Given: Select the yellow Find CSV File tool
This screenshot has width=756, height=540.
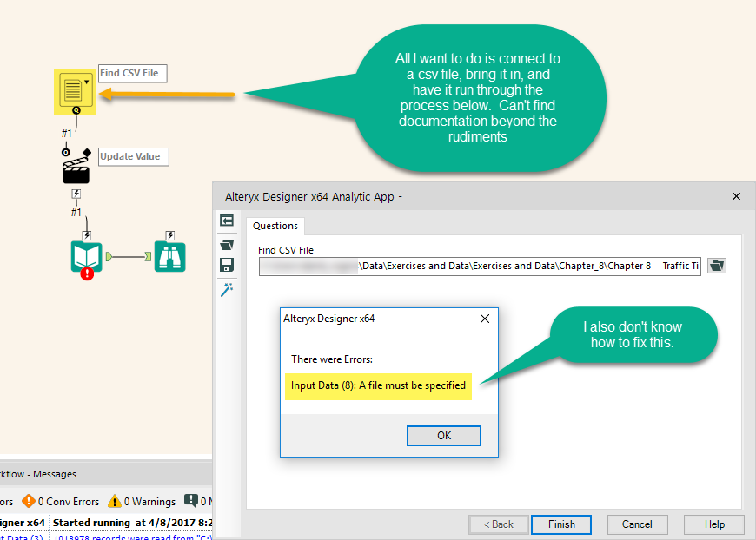Looking at the screenshot, I should click(x=76, y=91).
